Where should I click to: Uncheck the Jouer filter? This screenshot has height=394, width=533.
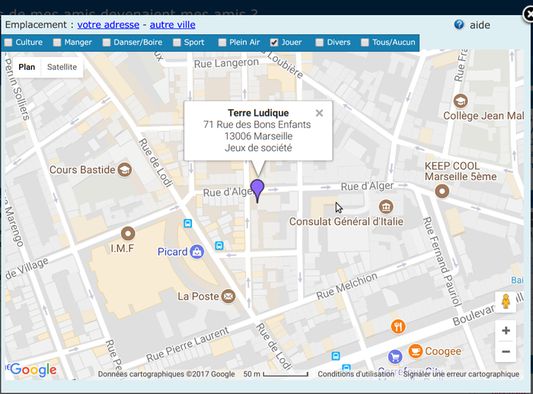pyautogui.click(x=274, y=42)
